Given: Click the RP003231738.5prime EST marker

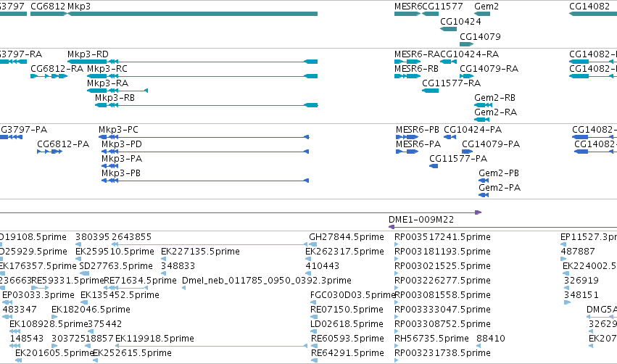Looking at the screenshot, I should coord(397,360).
